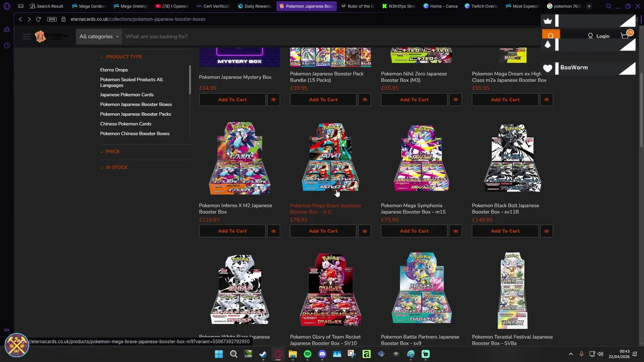Add Black Bolt Japanese Booster Box to cart
The image size is (644, 362).
(505, 231)
